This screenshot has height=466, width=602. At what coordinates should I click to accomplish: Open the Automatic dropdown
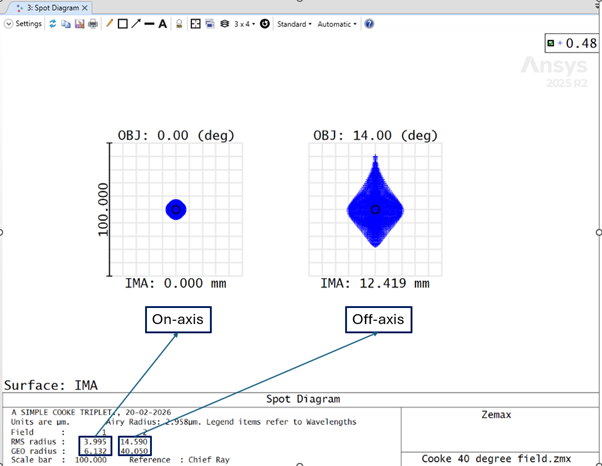336,23
